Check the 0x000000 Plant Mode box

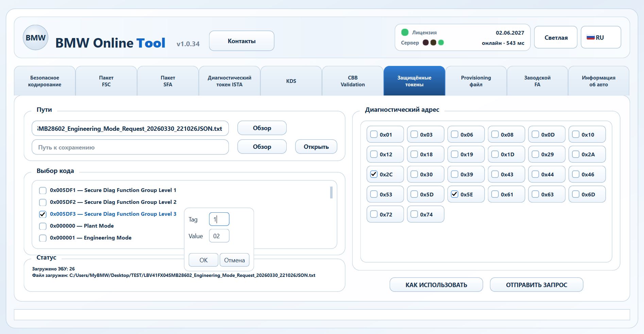(x=43, y=226)
